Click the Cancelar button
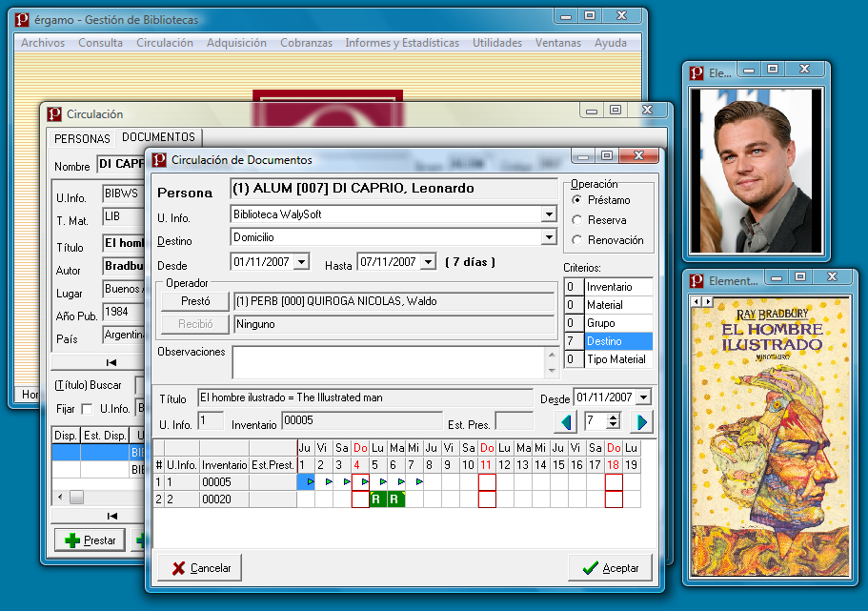This screenshot has height=611, width=868. pyautogui.click(x=201, y=568)
